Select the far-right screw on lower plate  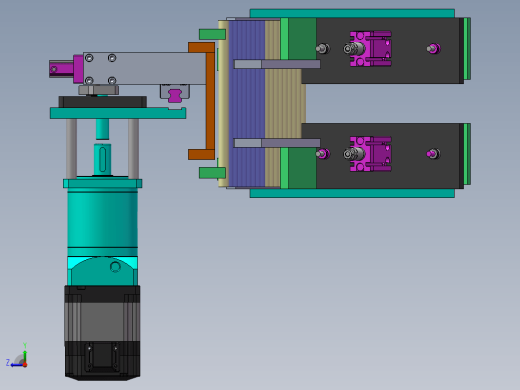[433, 154]
